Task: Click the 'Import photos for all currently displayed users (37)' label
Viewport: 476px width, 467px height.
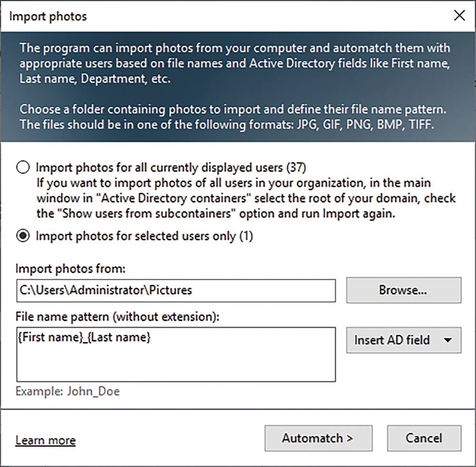Action: tap(171, 168)
